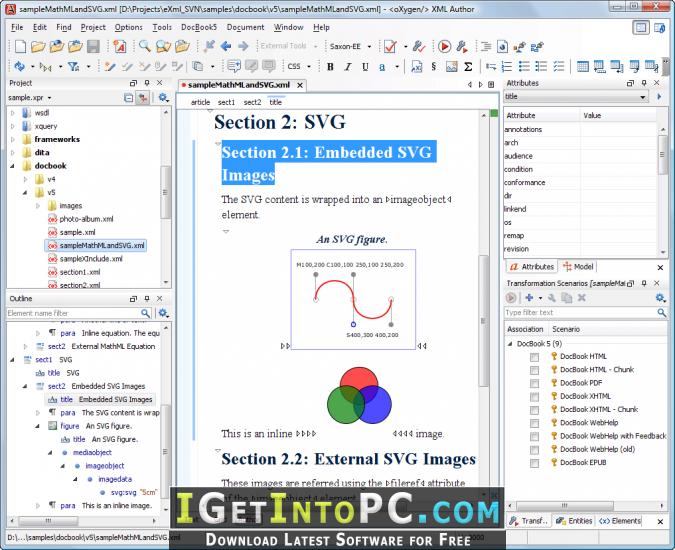Close the sampleMathMLandSVG.xml editor tab
The height and width of the screenshot is (550, 675).
point(300,85)
